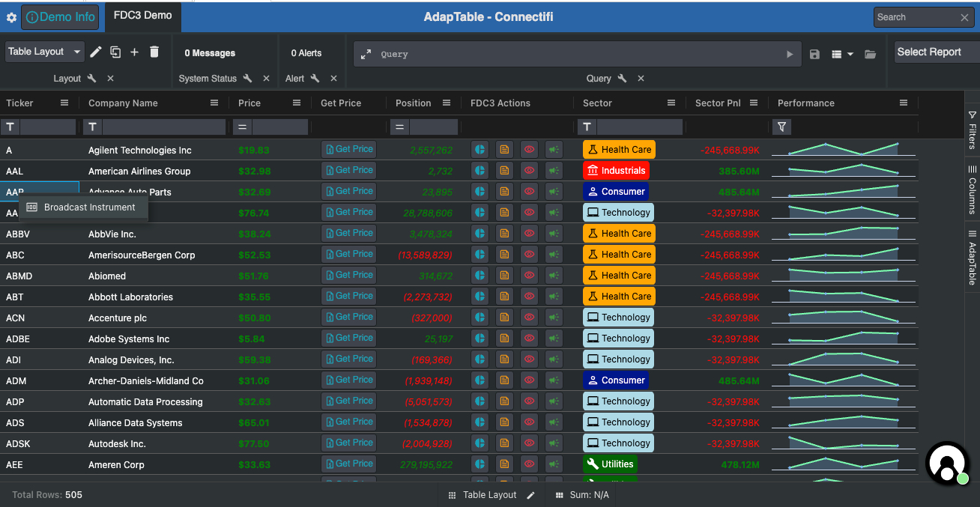This screenshot has width=980, height=507.
Task: Clear the header search with the X
Action: point(965,17)
